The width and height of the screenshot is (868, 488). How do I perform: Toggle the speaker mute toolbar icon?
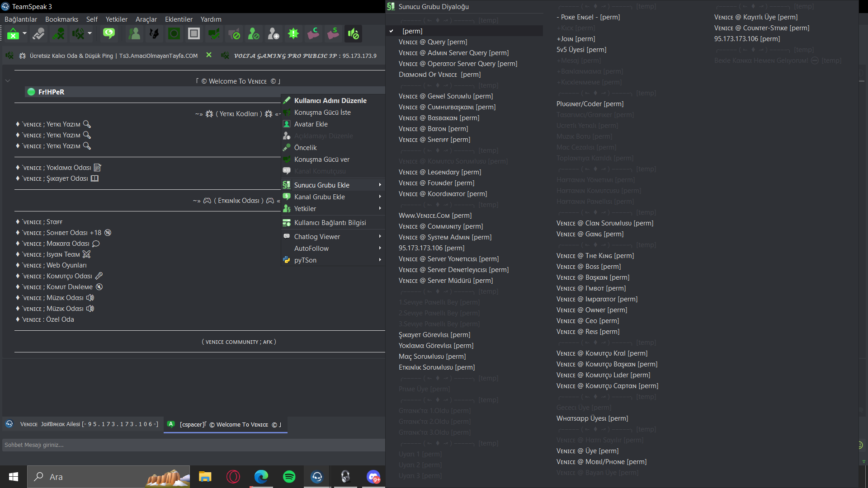pyautogui.click(x=78, y=33)
